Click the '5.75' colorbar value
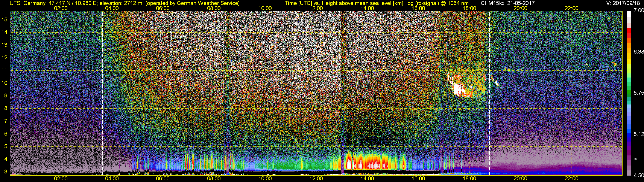This screenshot has height=182, width=644. pos(638,93)
